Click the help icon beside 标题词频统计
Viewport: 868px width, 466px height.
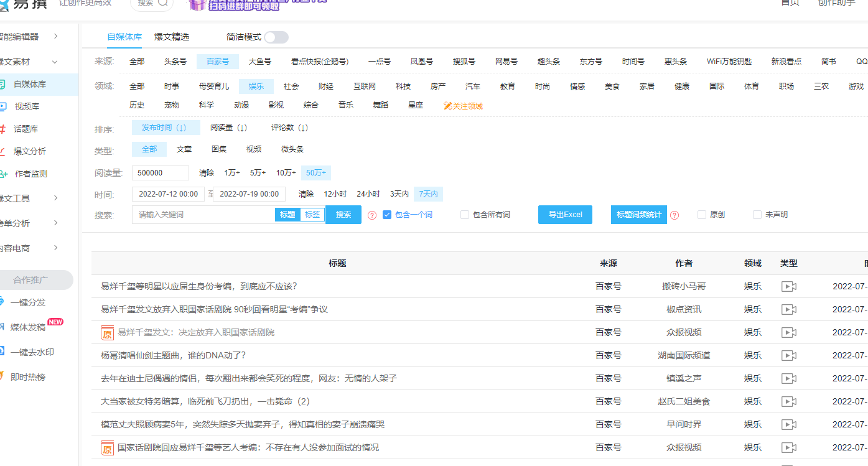pos(674,215)
